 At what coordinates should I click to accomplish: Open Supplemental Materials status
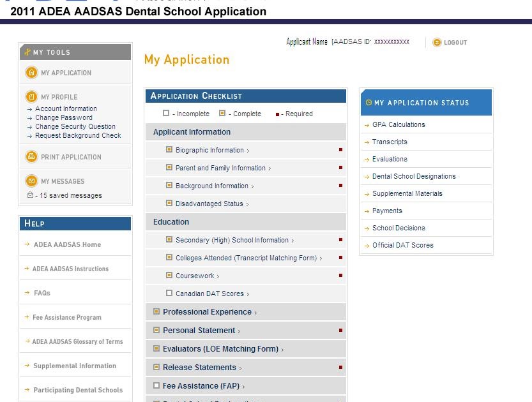pos(407,193)
